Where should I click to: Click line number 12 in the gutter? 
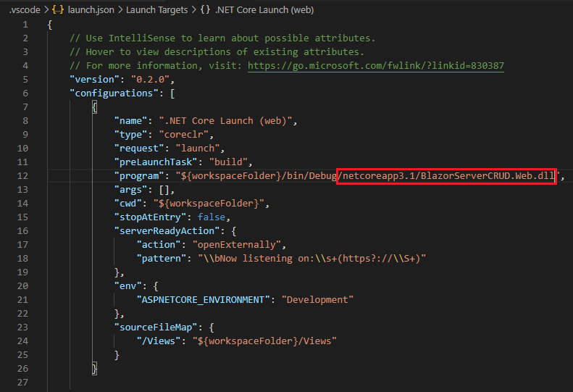click(x=24, y=176)
